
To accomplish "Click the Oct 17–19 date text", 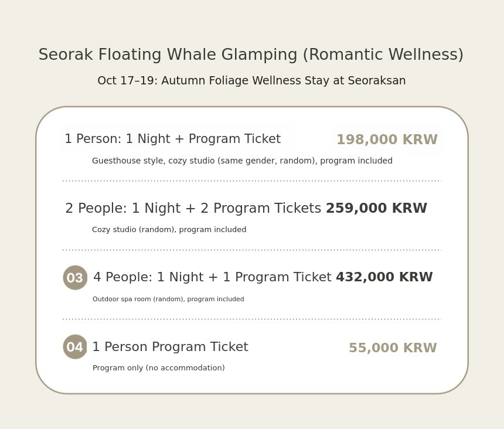I will coord(127,81).
